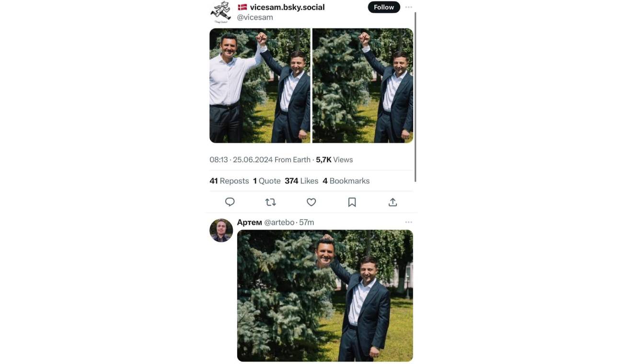Open the 4 Bookmarks count

(346, 181)
